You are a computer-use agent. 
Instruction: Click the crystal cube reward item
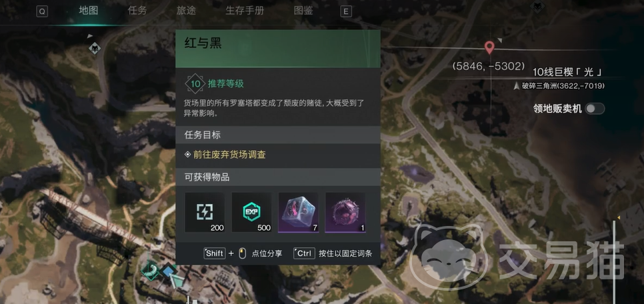pyautogui.click(x=298, y=213)
